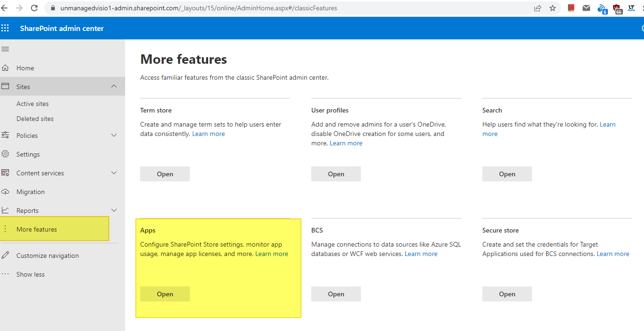Click the Home house icon
The width and height of the screenshot is (644, 331).
coord(5,68)
